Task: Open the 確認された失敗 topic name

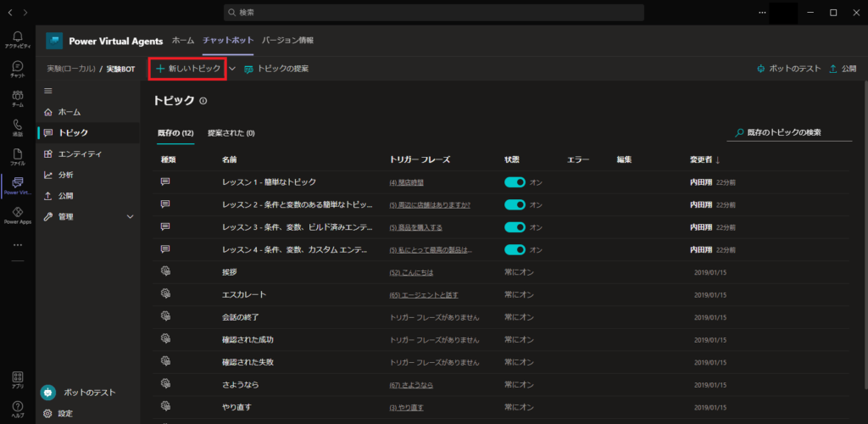Action: (x=248, y=362)
